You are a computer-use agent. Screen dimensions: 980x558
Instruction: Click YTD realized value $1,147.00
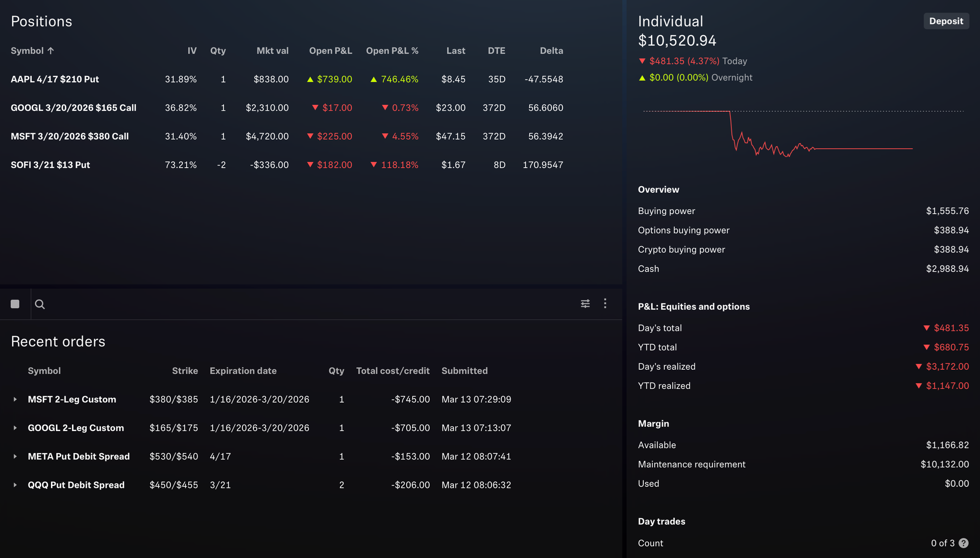947,386
